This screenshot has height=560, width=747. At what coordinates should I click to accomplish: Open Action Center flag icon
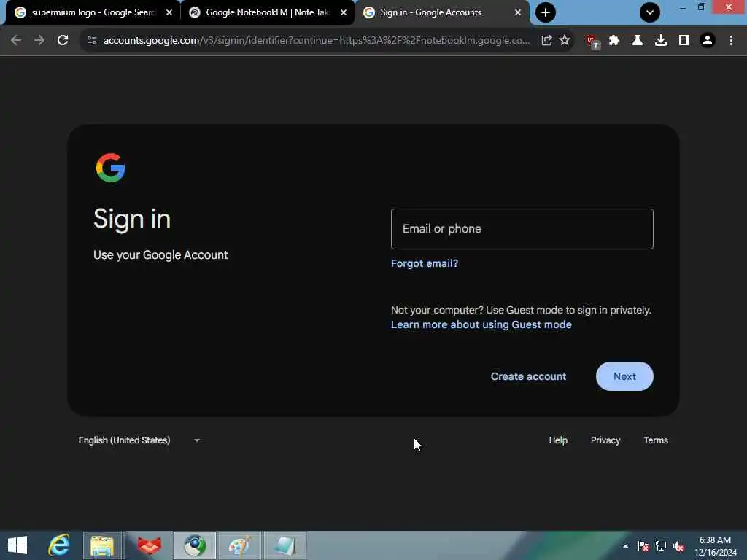643,546
